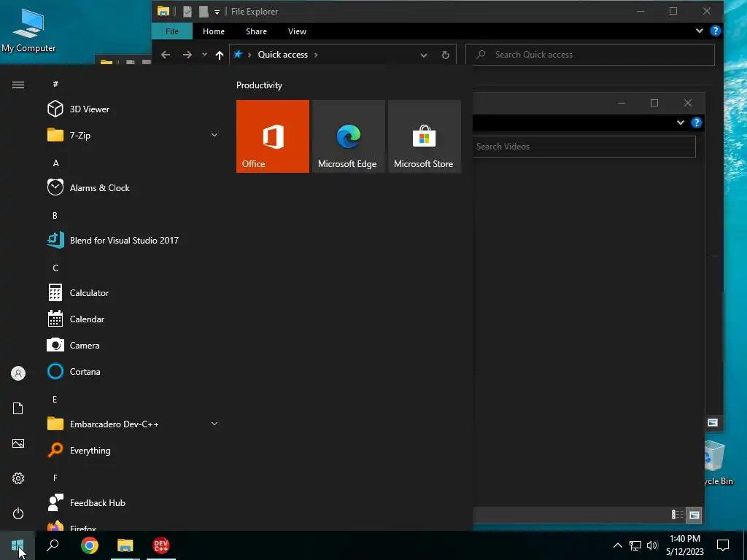Open the Office tile
Viewport: 747px width, 560px height.
[x=273, y=136]
